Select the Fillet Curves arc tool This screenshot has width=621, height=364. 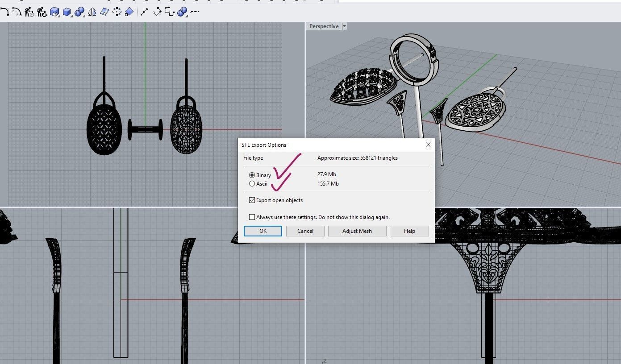tap(5, 12)
